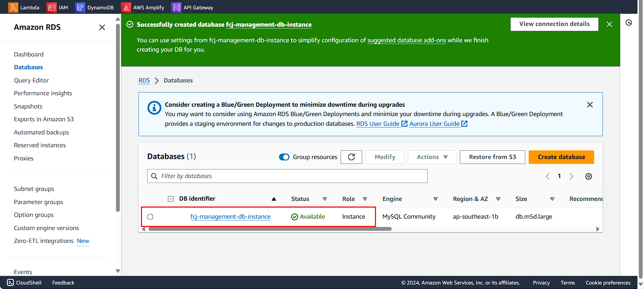Image resolution: width=644 pixels, height=289 pixels.
Task: Open Exports in Amazon S3
Action: coord(44,119)
